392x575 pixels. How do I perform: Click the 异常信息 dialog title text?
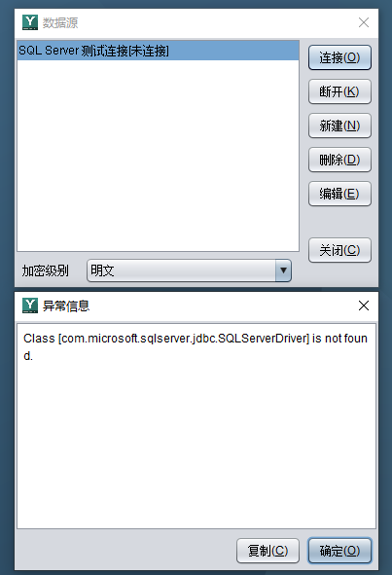click(66, 305)
